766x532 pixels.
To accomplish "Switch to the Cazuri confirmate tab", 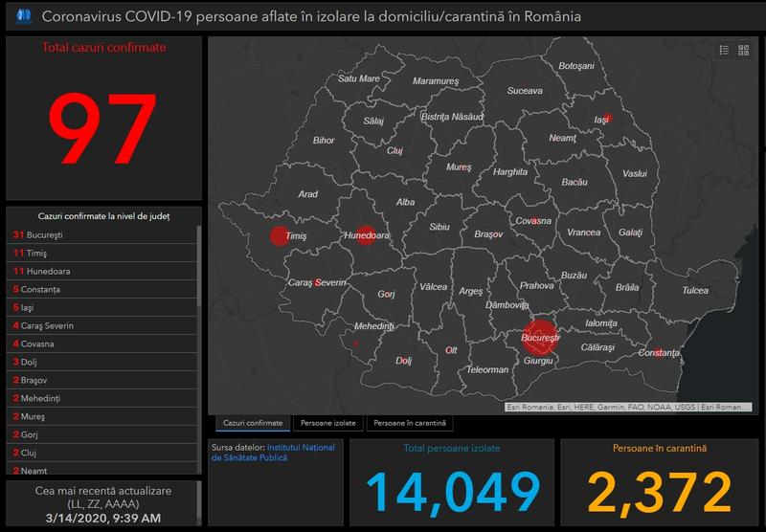I will point(253,423).
